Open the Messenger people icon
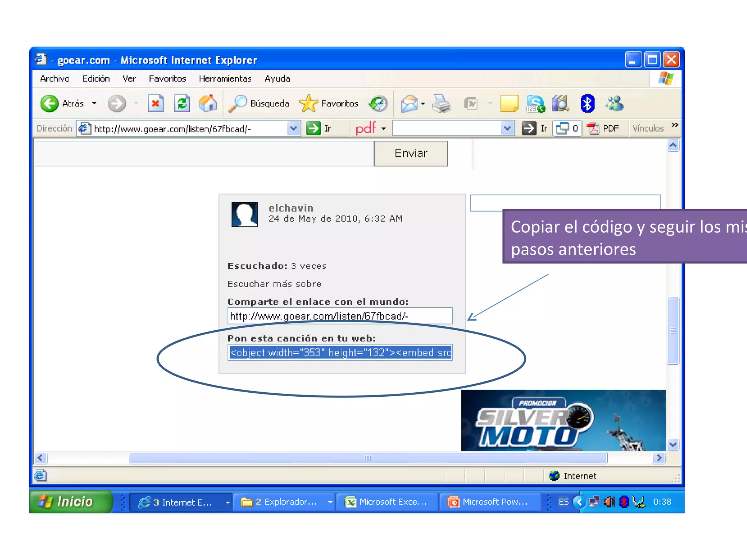The width and height of the screenshot is (747, 560). [x=615, y=104]
